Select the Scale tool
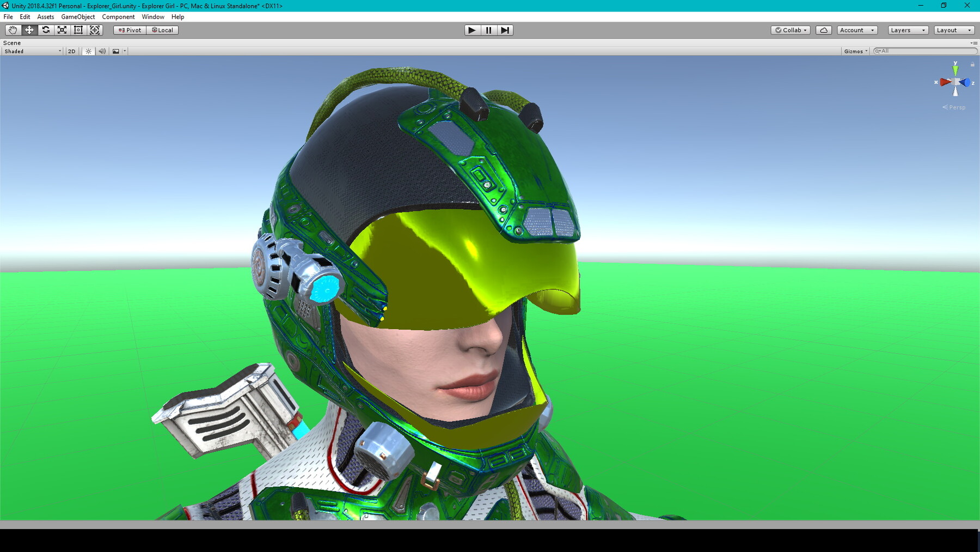The width and height of the screenshot is (980, 552). [62, 30]
